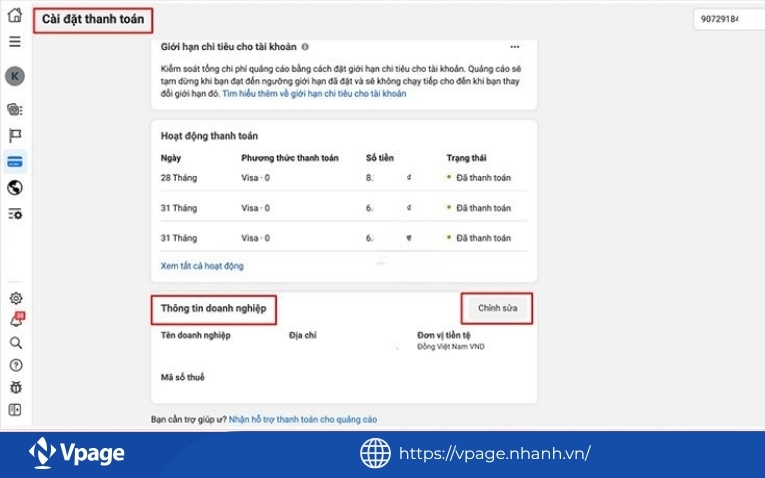Click info icon beside Giới hạn chi tiêu
This screenshot has height=478, width=765.
point(305,47)
